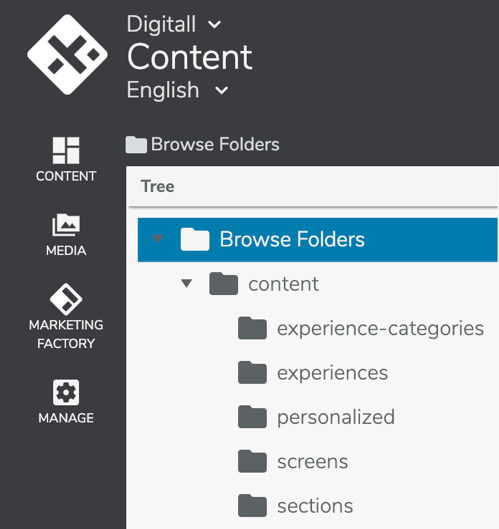Image resolution: width=499 pixels, height=529 pixels.
Task: Click the experience-categories folder icon
Action: click(252, 328)
